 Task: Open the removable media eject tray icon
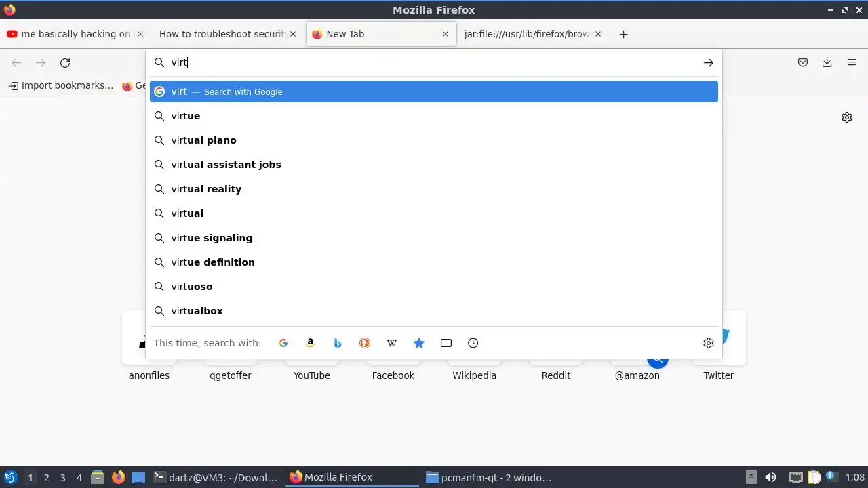(x=751, y=478)
